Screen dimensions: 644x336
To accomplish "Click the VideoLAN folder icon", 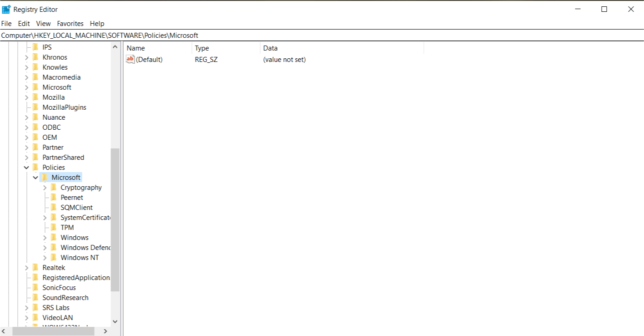I will [x=35, y=318].
